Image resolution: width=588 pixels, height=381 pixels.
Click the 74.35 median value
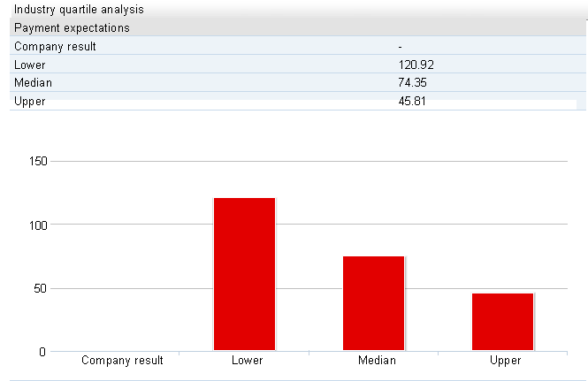[x=413, y=82]
